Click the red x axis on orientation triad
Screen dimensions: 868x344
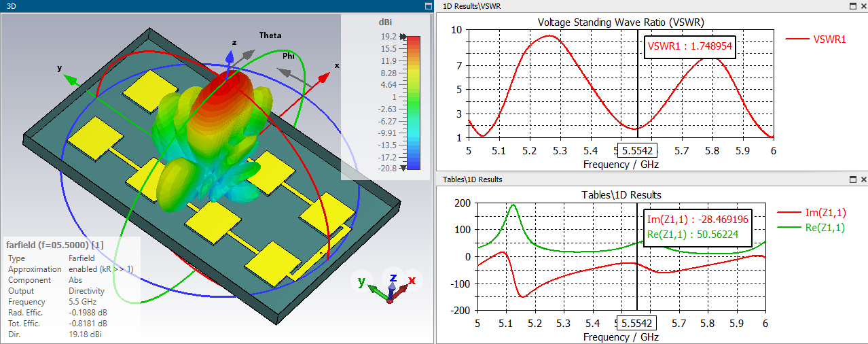coord(410,280)
